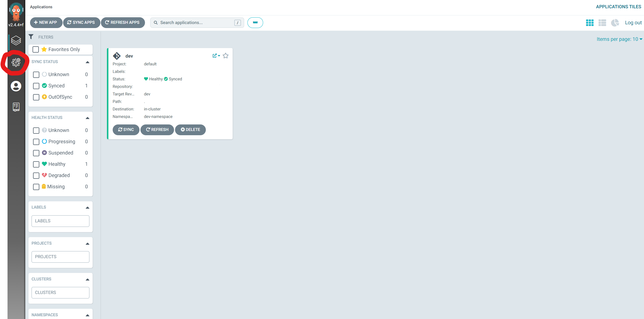Open Applications layers icon in sidebar

(16, 41)
